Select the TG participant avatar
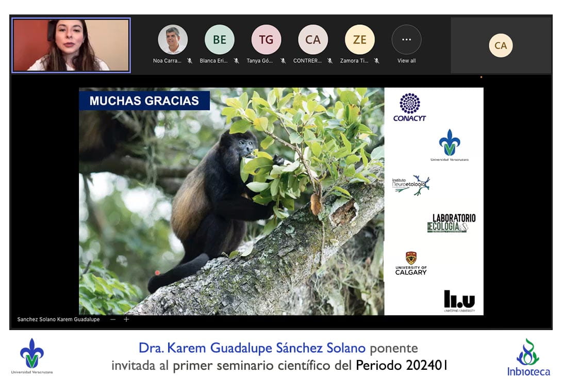The height and width of the screenshot is (392, 562). pos(266,40)
